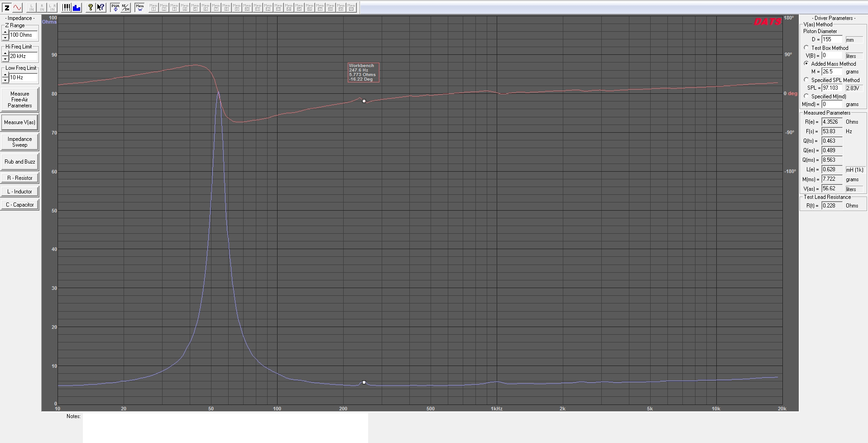Decrease Hi Freq Limit with down arrow
The height and width of the screenshot is (443, 868).
[5, 59]
